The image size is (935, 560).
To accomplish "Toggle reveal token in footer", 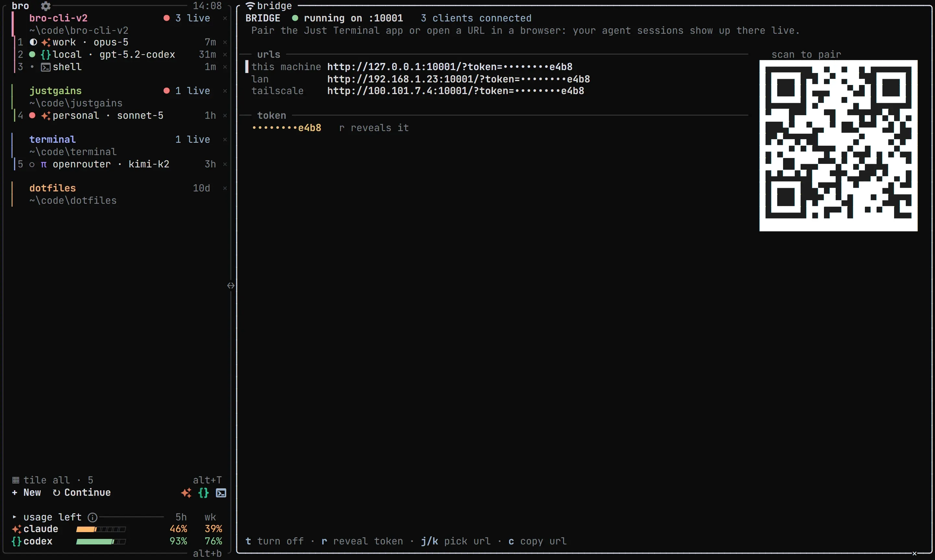I will (x=362, y=541).
